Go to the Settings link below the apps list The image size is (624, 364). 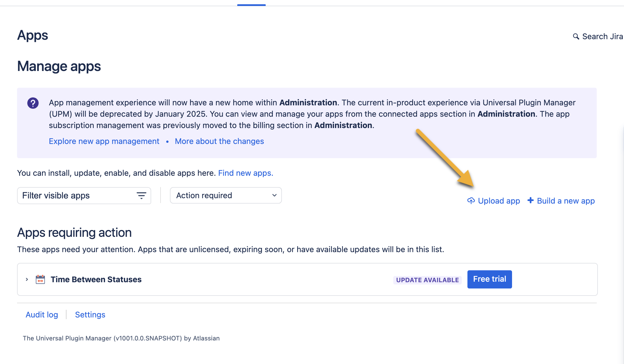pyautogui.click(x=90, y=315)
